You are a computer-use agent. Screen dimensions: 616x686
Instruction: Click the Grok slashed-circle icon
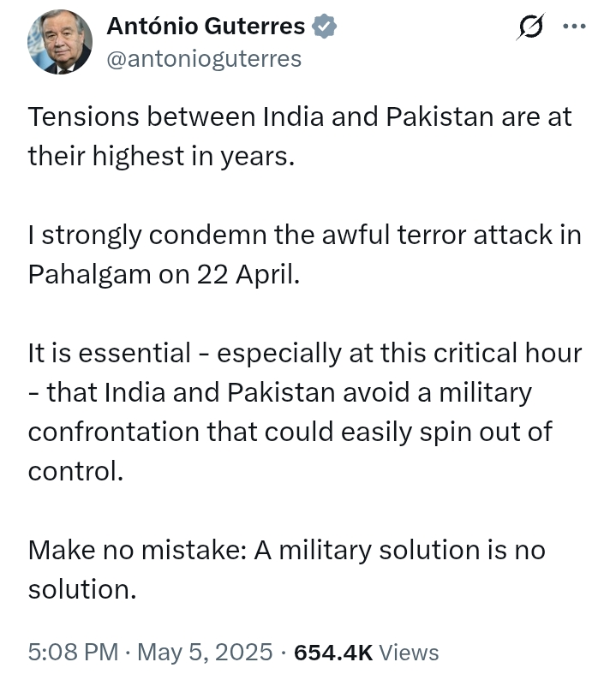(532, 28)
